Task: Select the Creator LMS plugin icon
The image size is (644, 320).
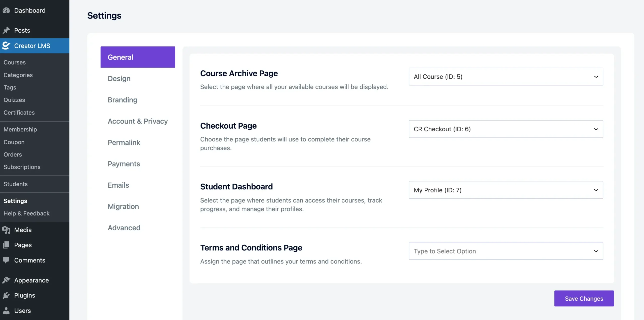Action: pyautogui.click(x=6, y=45)
